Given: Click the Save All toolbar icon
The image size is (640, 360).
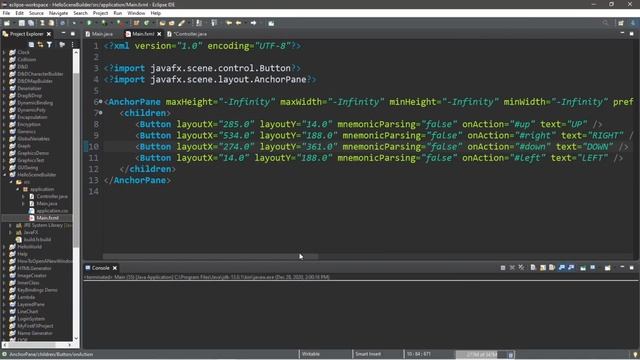Looking at the screenshot, I should (x=31, y=23).
